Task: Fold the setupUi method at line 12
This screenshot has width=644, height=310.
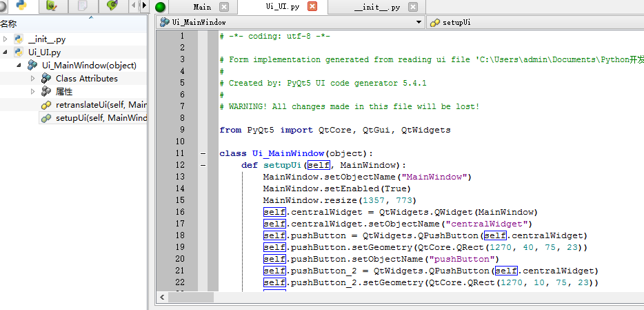Action: coord(202,165)
